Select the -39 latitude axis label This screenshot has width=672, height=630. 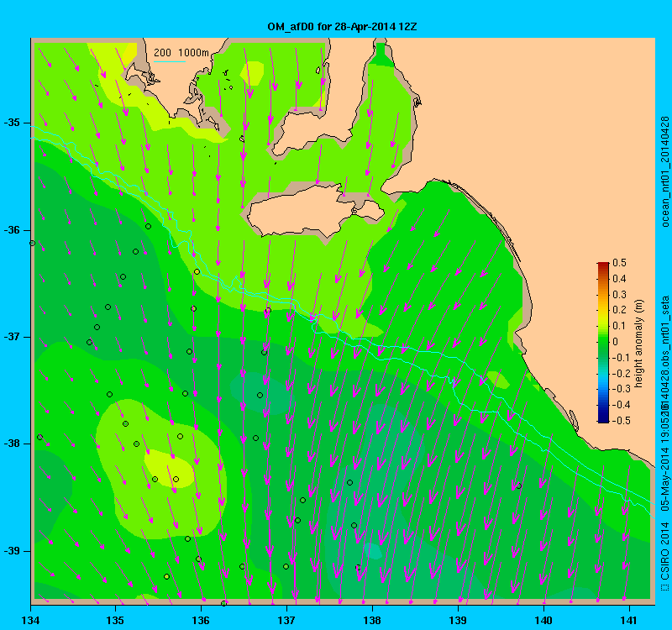click(x=12, y=551)
